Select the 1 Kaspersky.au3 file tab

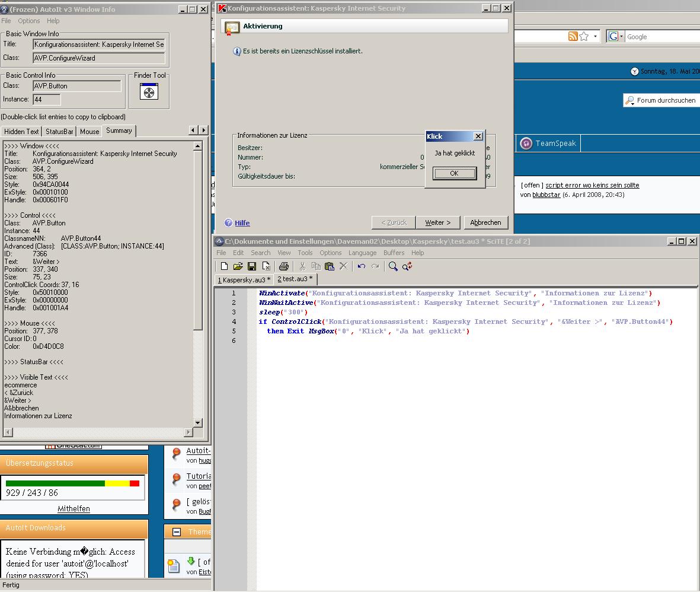244,279
